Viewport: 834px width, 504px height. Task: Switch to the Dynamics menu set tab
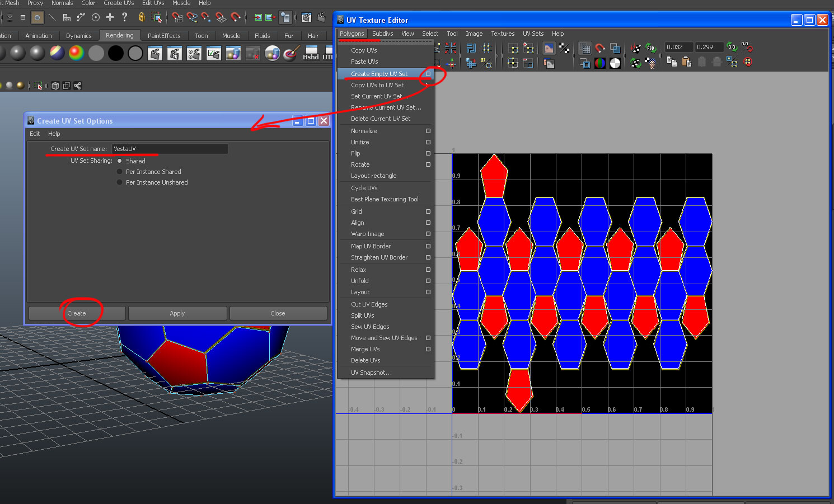coord(78,35)
